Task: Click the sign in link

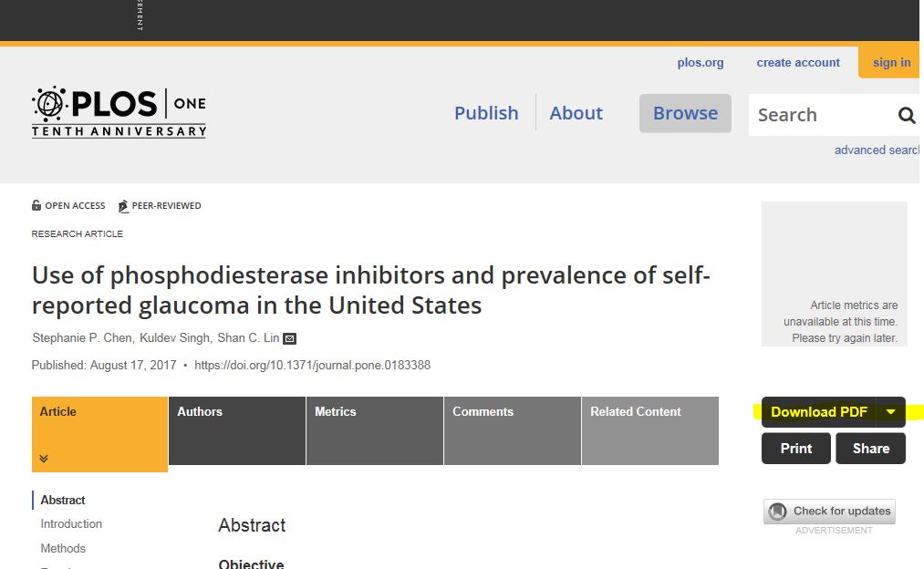Action: (x=891, y=62)
